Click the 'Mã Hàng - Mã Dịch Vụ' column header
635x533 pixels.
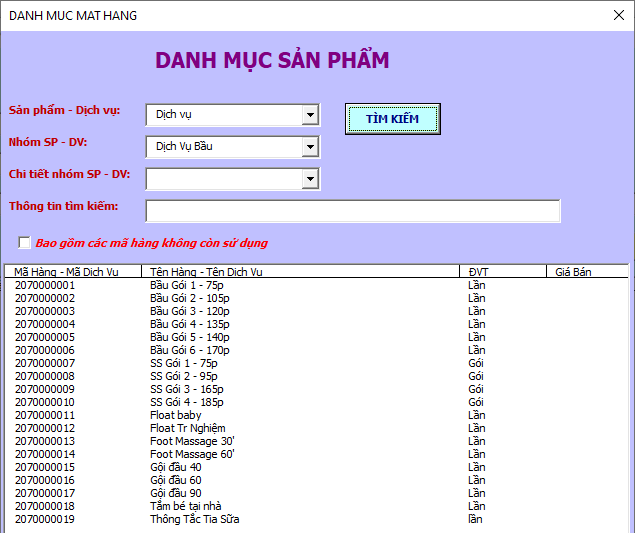(73, 271)
